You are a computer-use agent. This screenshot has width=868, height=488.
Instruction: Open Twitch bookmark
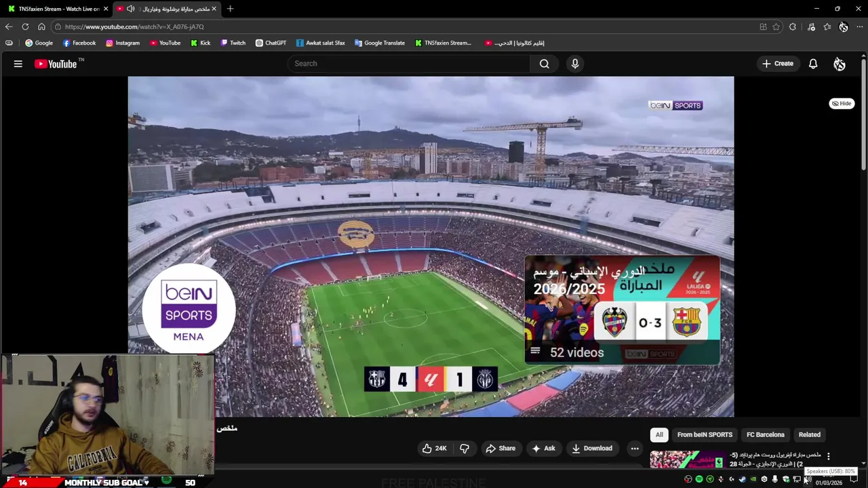pyautogui.click(x=233, y=43)
